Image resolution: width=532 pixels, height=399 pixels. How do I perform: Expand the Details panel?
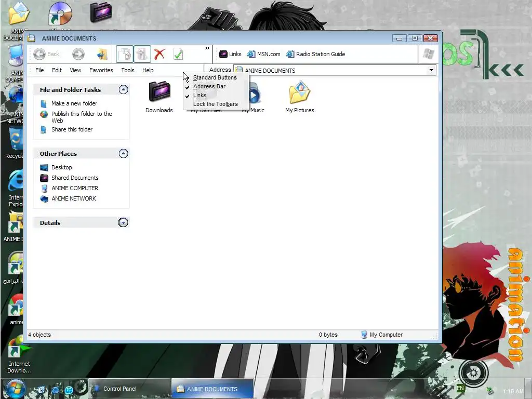123,222
